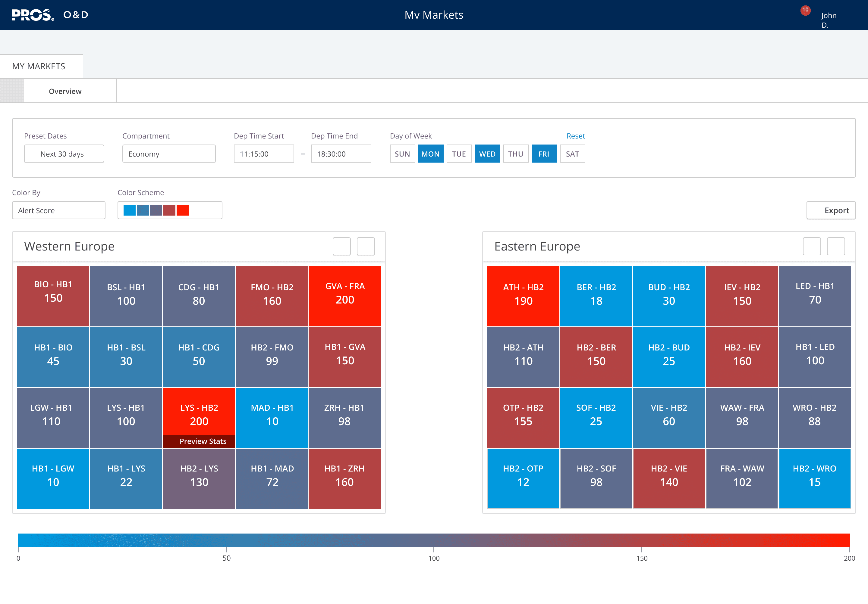
Task: Open the Preset Dates dropdown
Action: click(64, 154)
